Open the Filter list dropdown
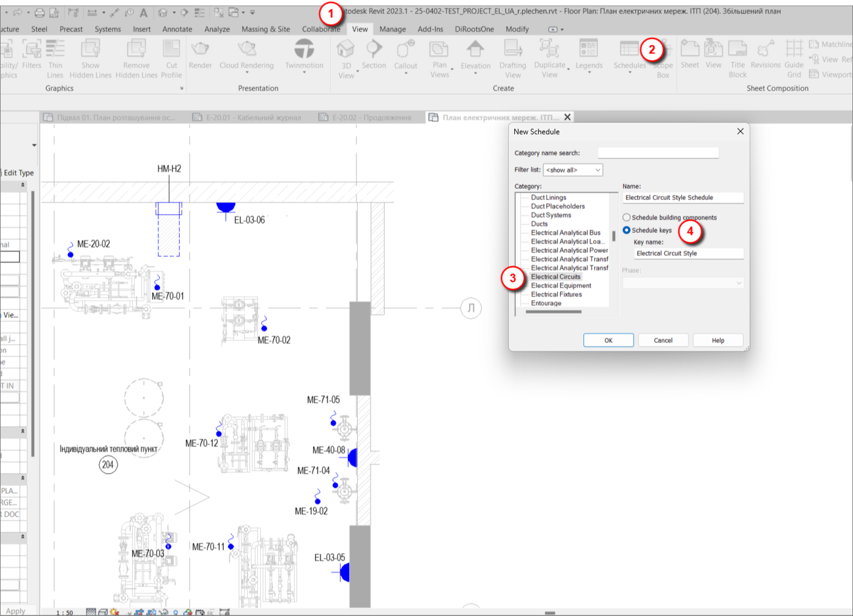Viewport: 853px width, 616px height. click(573, 170)
